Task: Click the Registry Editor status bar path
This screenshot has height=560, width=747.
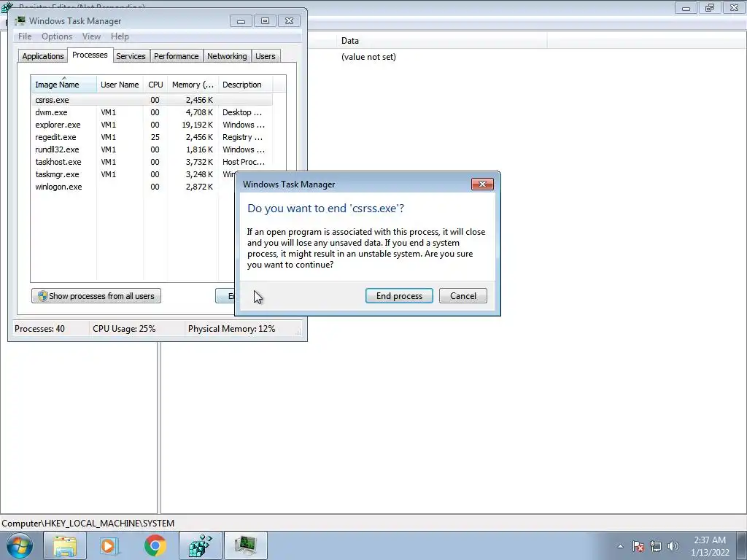Action: coord(88,523)
